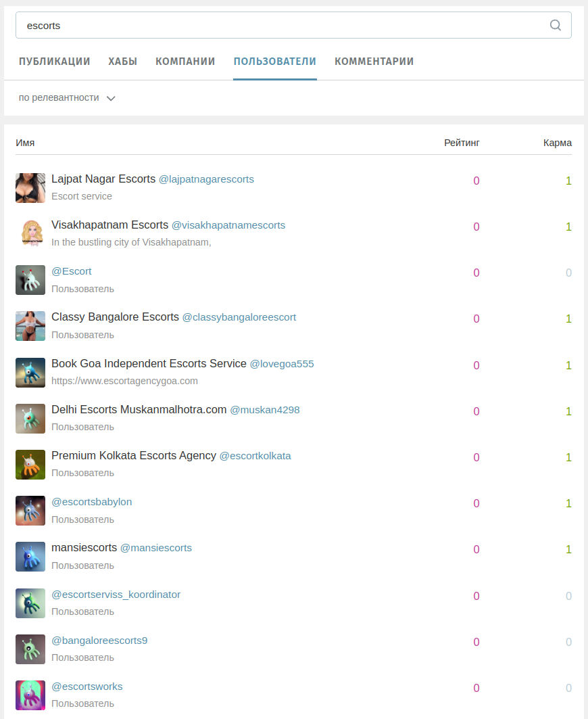Screen dimensions: 588x719
Task: Click "In the bustling city of Visakhapatnam," text
Action: (131, 242)
